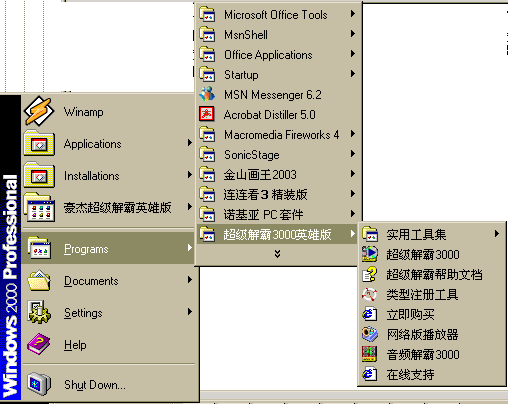Open 在线支持 online support

[x=431, y=374]
